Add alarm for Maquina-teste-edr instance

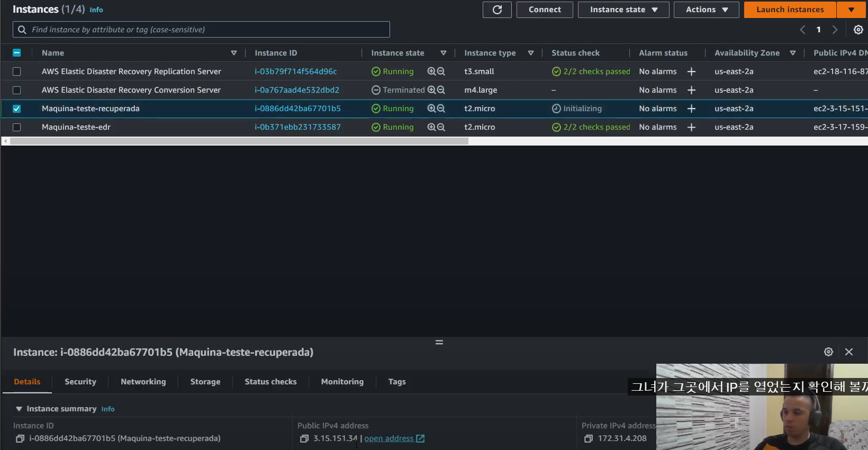(691, 127)
